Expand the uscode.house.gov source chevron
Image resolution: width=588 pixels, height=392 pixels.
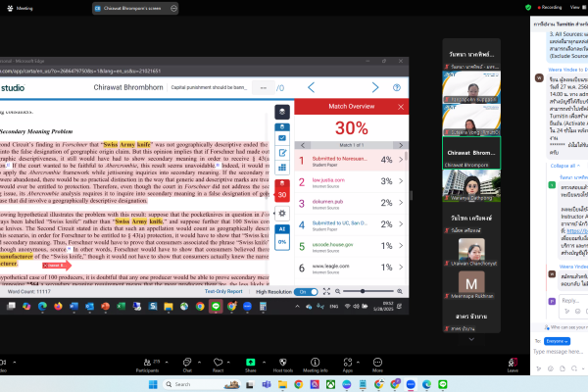[x=401, y=246]
